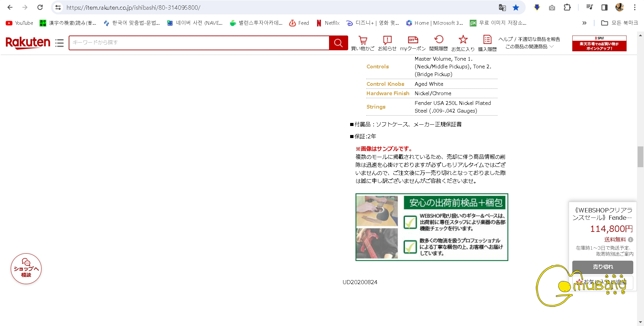Go to the Rakuten home logo
Screen dimensions: 644x326
28,43
